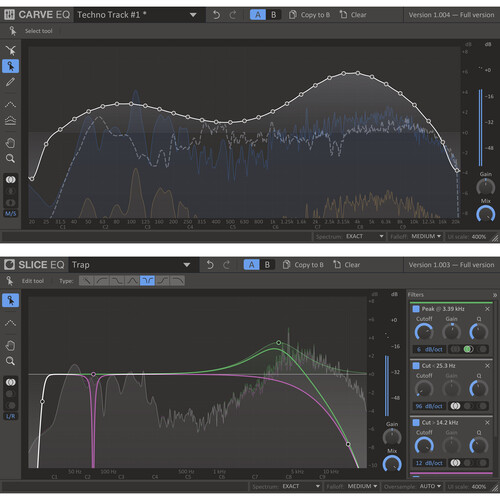
Task: Open Slice EQ Spectrum EXACT dropdown
Action: point(301,486)
